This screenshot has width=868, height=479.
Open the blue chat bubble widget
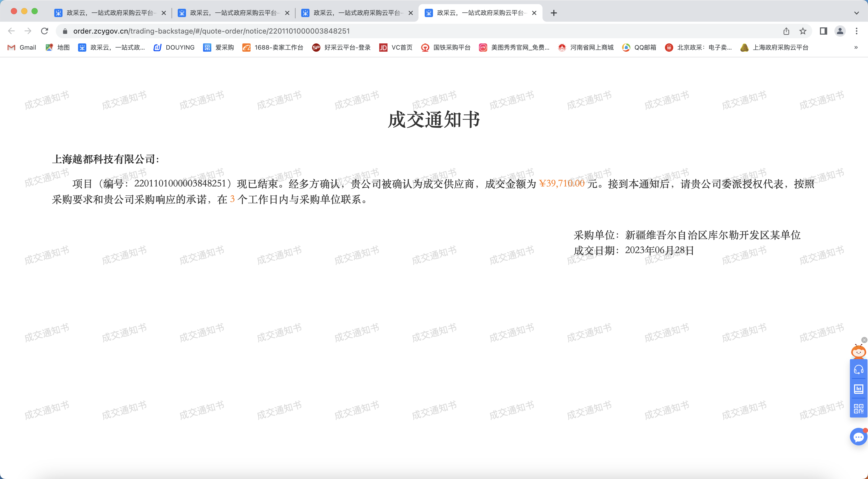click(x=858, y=437)
